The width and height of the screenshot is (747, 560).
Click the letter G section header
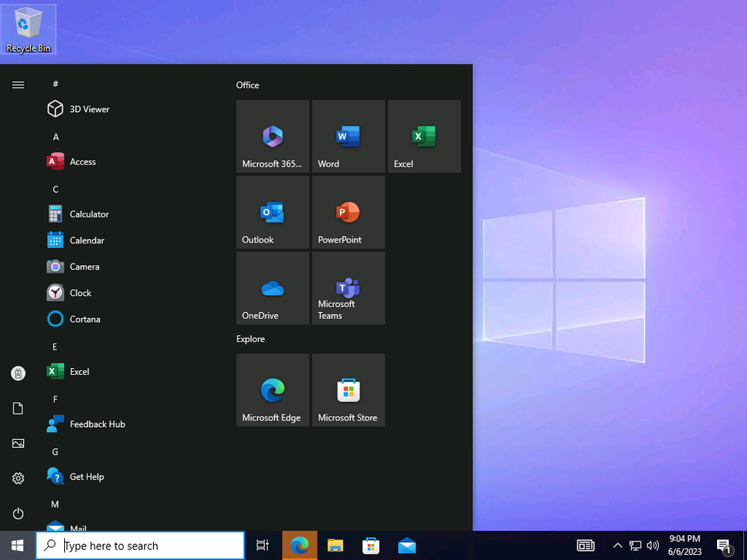(x=55, y=452)
